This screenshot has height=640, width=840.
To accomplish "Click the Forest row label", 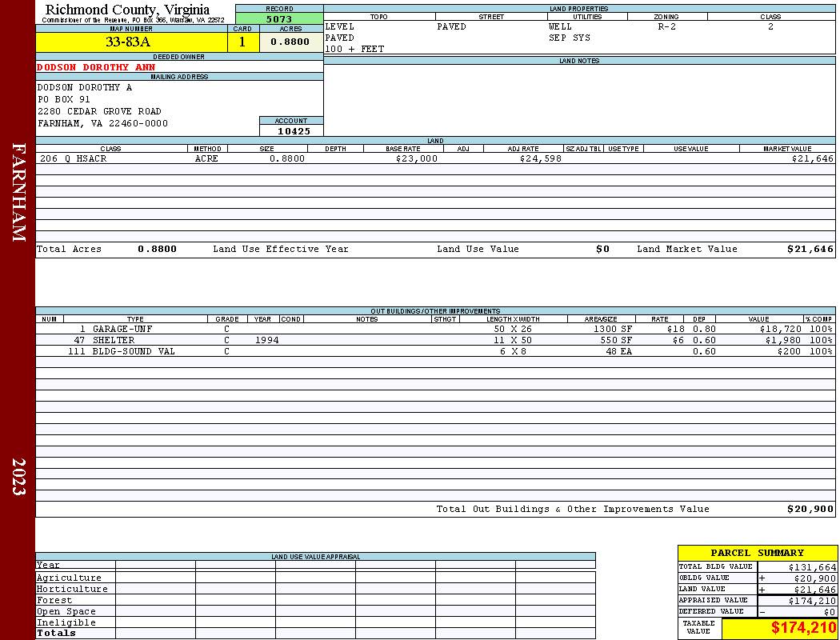I will [54, 600].
